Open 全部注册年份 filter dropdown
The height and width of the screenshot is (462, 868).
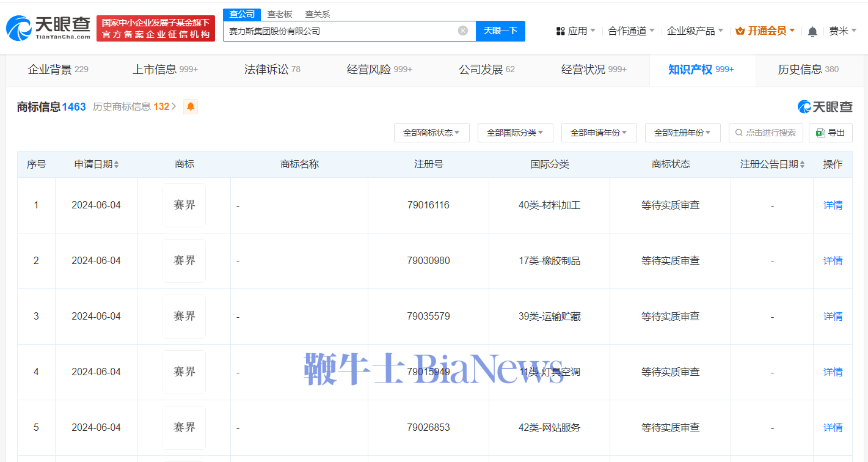click(682, 133)
